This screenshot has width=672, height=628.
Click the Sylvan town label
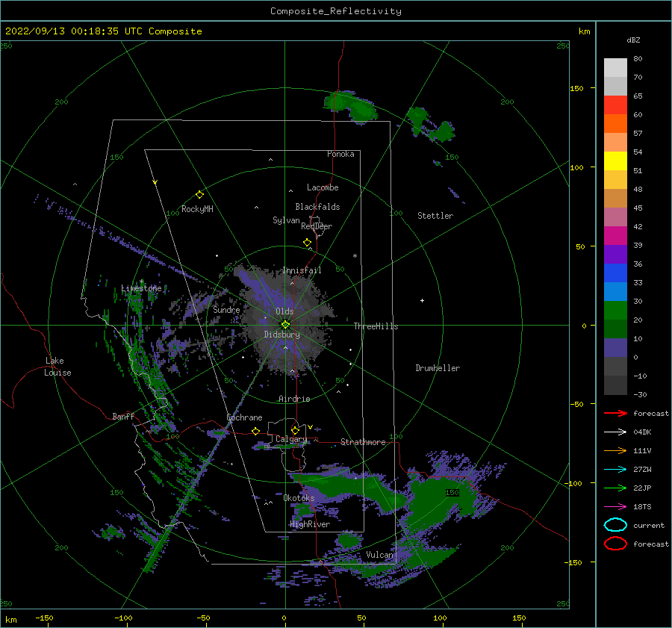point(286,220)
